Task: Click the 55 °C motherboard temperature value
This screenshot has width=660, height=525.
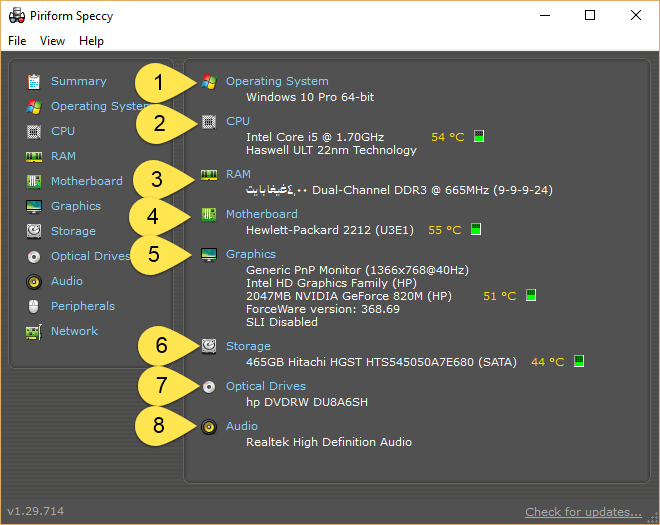Action: tap(444, 230)
